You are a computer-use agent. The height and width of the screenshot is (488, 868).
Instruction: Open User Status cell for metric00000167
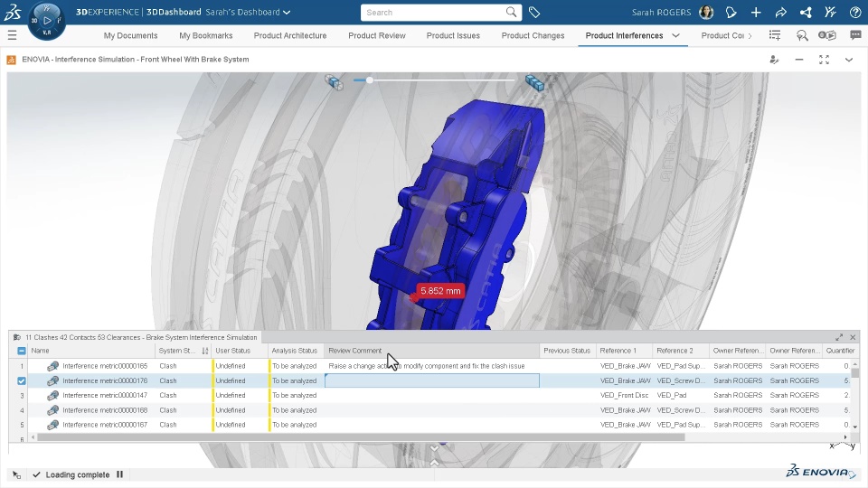(239, 425)
